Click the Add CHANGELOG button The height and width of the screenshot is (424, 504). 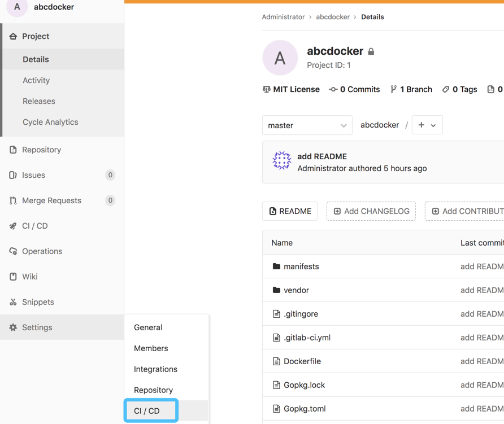click(371, 211)
